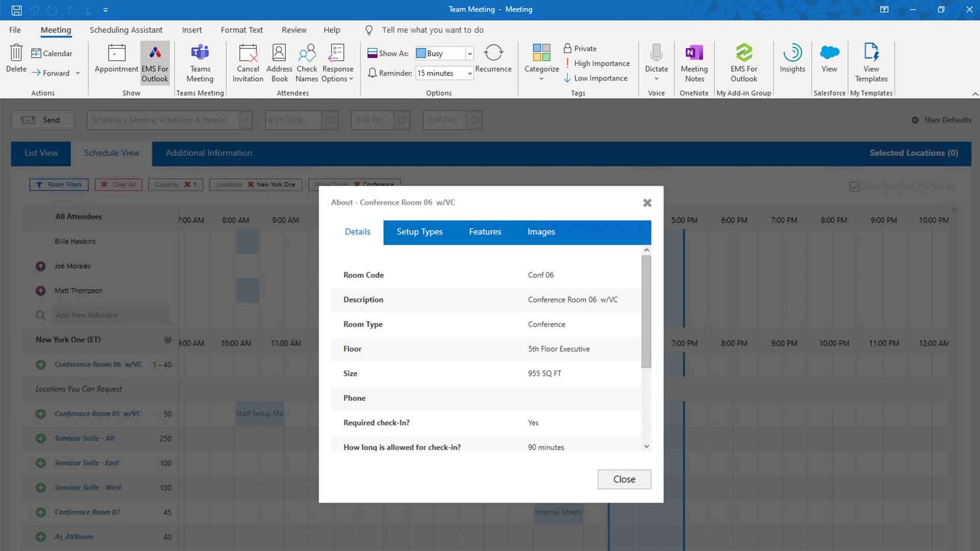Toggle Private meeting lock

pyautogui.click(x=580, y=48)
